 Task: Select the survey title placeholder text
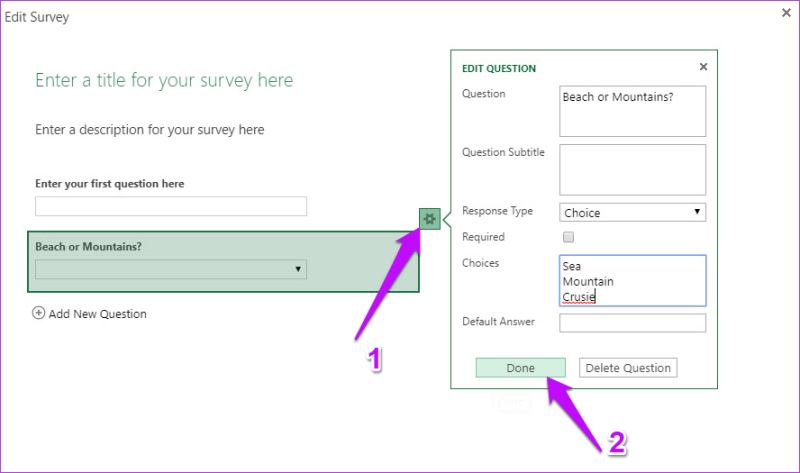pos(164,80)
